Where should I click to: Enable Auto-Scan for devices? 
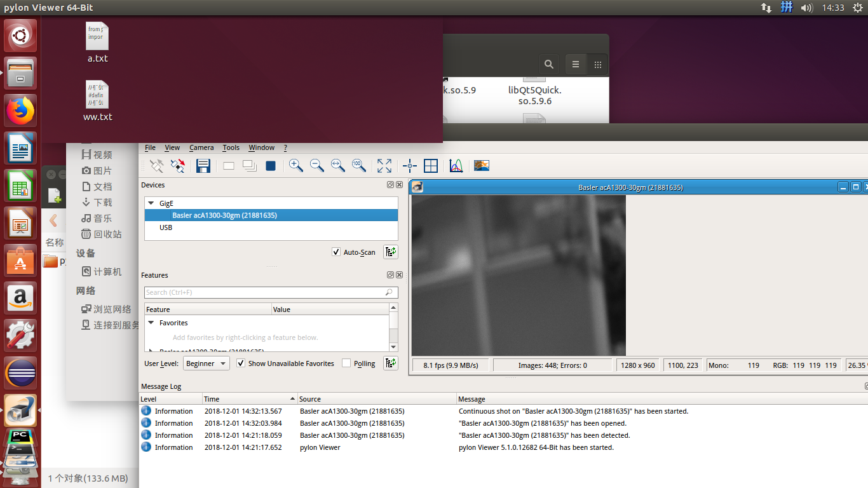click(336, 252)
